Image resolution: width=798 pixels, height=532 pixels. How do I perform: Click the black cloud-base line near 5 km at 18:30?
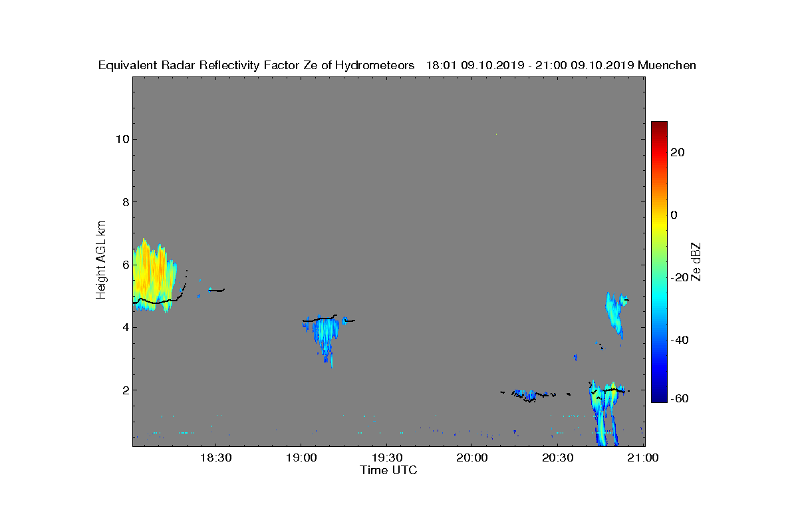click(x=217, y=290)
